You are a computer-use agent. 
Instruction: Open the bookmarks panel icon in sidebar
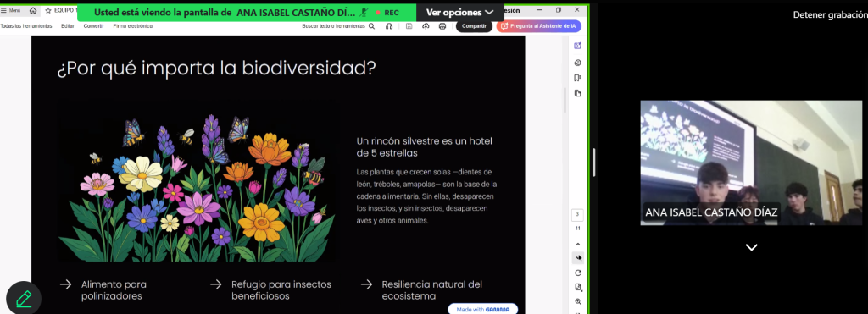578,78
